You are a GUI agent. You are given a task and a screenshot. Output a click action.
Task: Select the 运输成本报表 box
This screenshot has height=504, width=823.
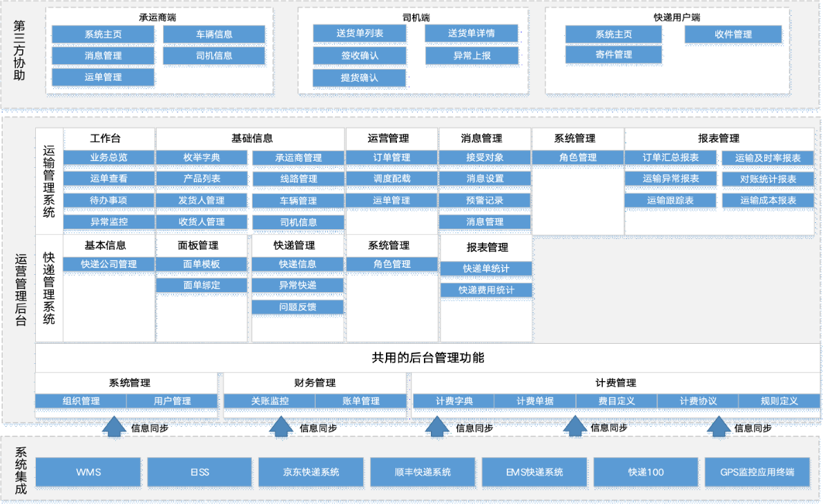(768, 200)
